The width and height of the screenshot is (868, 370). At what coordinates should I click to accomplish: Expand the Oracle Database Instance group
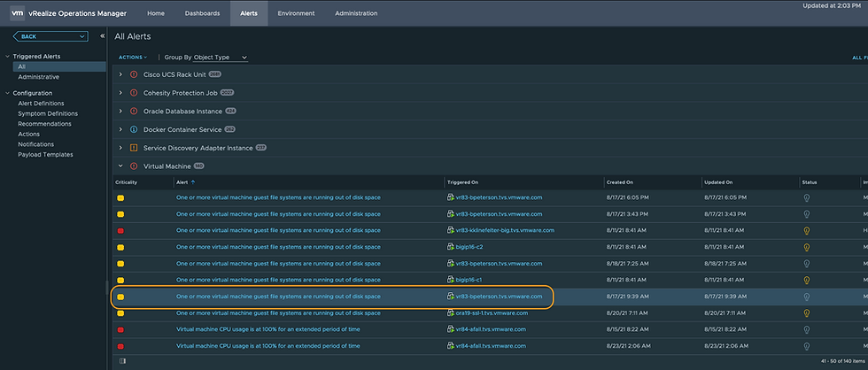[x=120, y=112]
